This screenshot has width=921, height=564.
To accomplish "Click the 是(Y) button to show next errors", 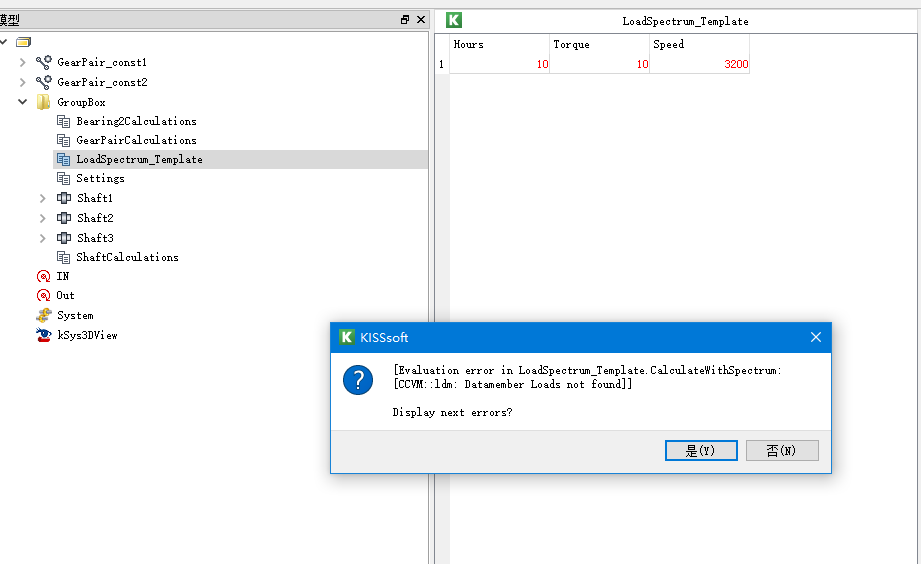I will (x=701, y=451).
